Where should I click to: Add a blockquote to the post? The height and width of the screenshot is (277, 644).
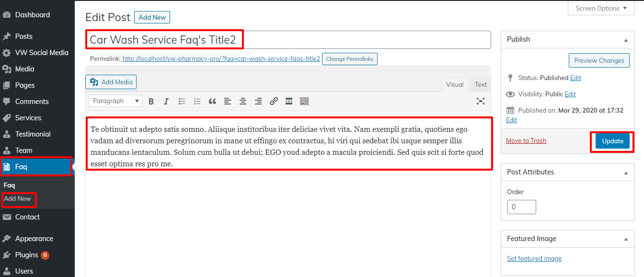212,101
